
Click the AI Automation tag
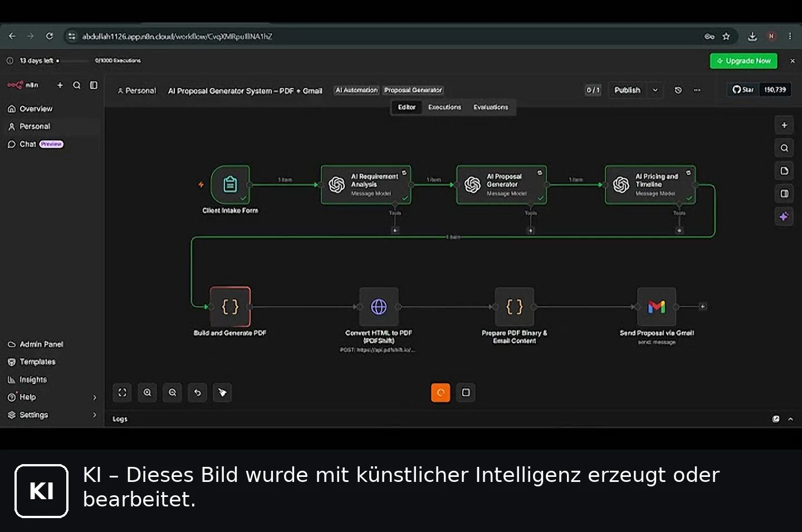pos(356,90)
